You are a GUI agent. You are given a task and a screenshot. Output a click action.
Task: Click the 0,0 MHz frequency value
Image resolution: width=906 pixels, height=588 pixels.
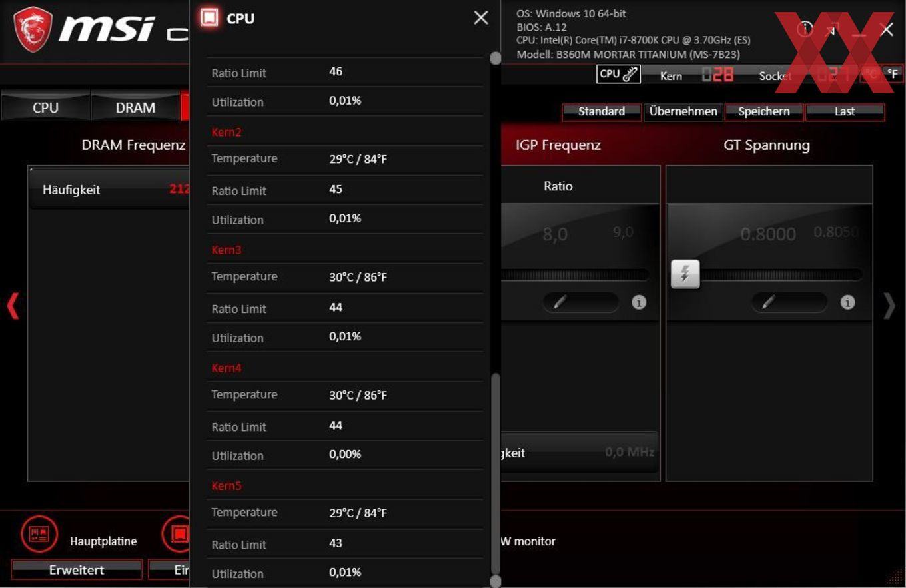click(x=630, y=452)
